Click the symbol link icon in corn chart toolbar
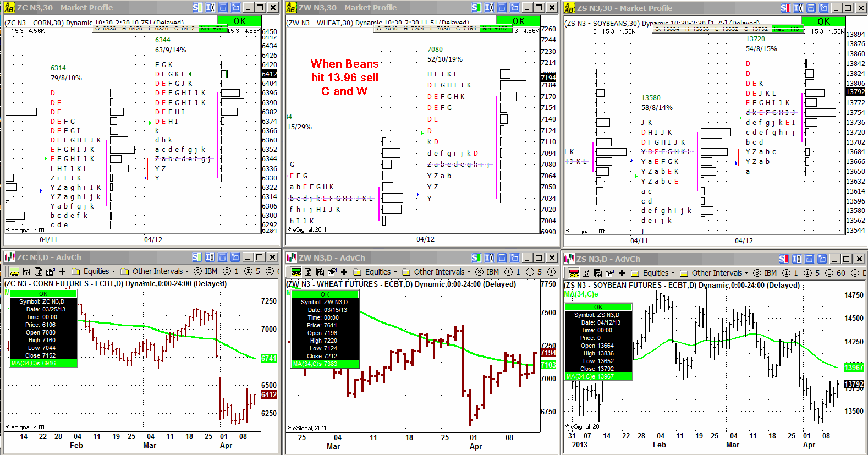This screenshot has width=868, height=455. (x=15, y=271)
